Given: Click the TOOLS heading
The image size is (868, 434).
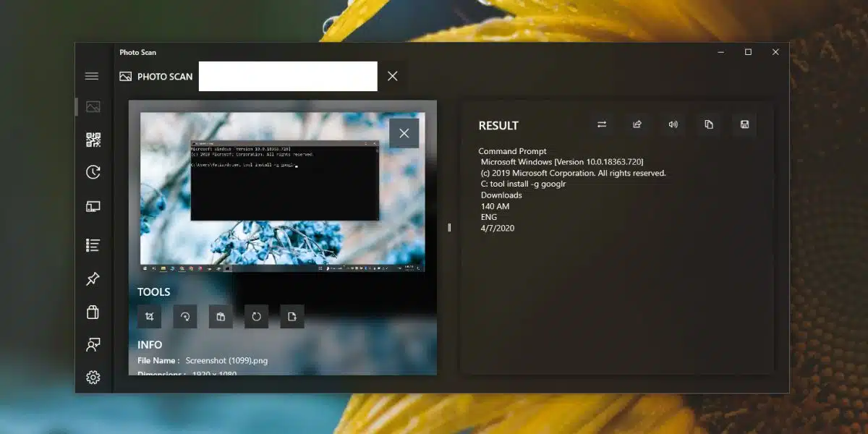Looking at the screenshot, I should (154, 292).
